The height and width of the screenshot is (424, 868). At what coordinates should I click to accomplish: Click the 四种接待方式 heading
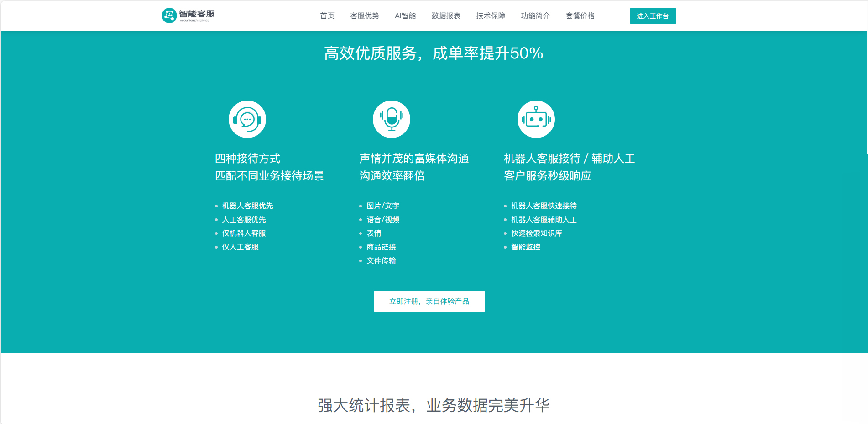(248, 159)
